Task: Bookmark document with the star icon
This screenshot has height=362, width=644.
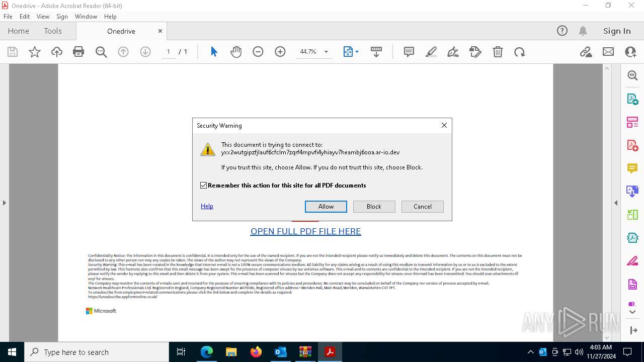Action: 35,52
